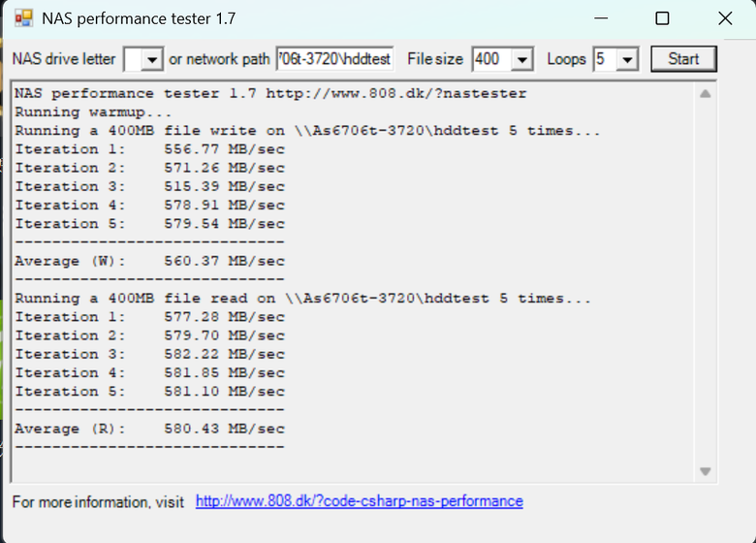Click the 'Running a 400MB file write' line
The width and height of the screenshot is (756, 543).
307,131
